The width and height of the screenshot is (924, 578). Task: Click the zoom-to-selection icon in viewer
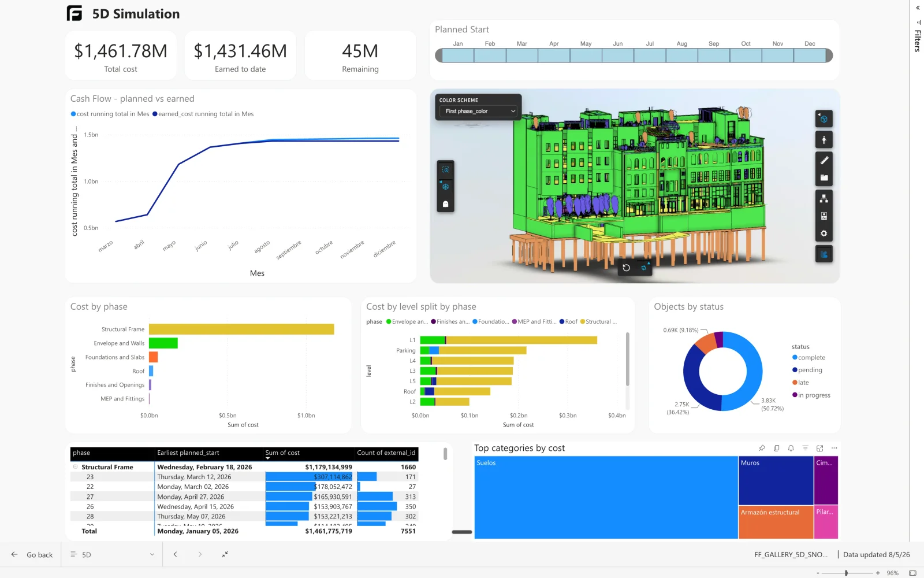(445, 170)
